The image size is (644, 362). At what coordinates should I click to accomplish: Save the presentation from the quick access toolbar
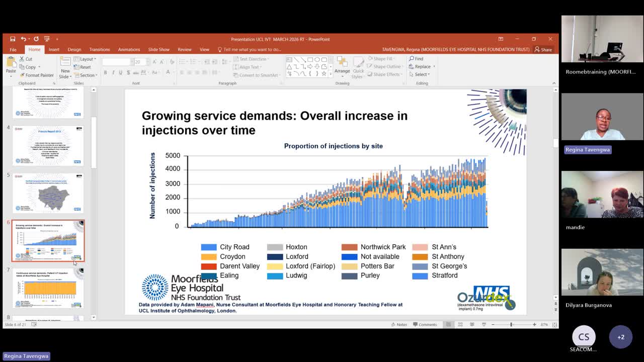click(13, 39)
